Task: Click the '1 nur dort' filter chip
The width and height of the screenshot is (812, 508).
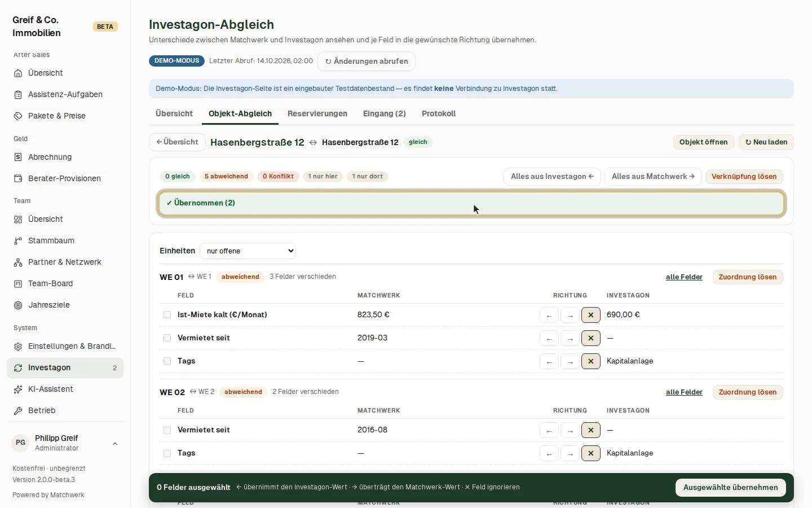Action: coord(368,177)
